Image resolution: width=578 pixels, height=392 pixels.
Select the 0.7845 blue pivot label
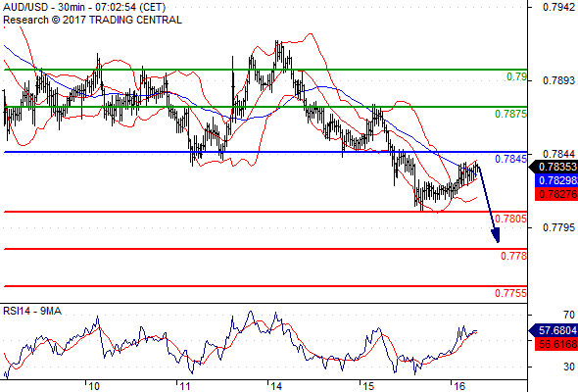point(511,159)
